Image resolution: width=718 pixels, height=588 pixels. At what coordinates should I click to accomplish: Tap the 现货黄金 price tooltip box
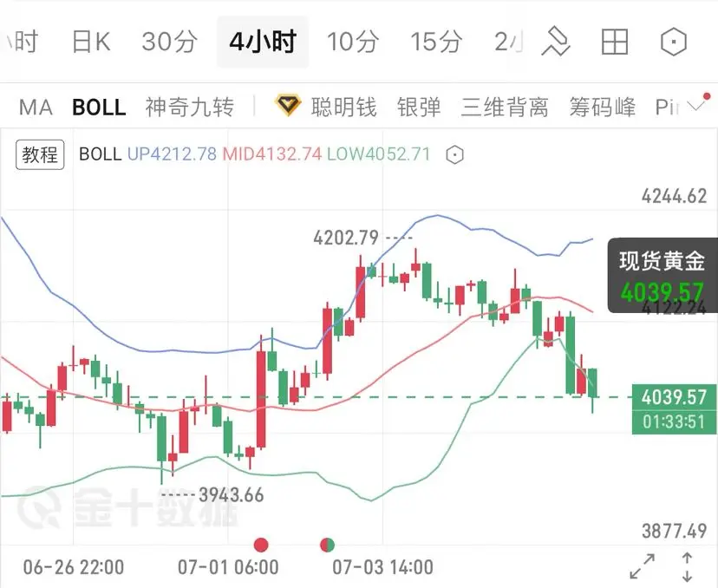point(663,275)
